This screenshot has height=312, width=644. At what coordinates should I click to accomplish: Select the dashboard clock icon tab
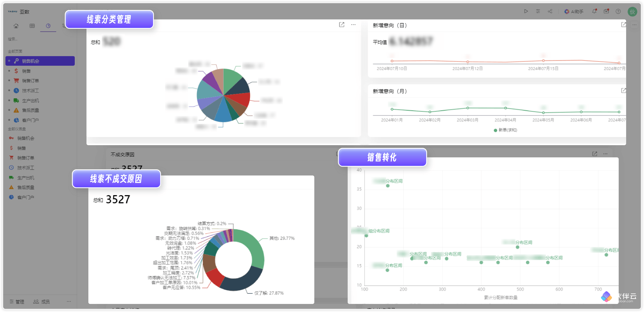click(48, 26)
